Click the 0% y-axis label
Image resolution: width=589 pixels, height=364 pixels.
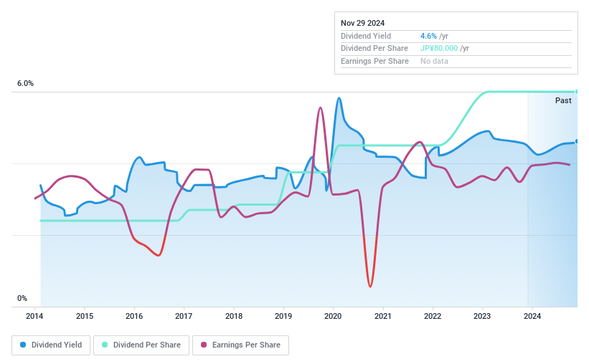coord(22,298)
